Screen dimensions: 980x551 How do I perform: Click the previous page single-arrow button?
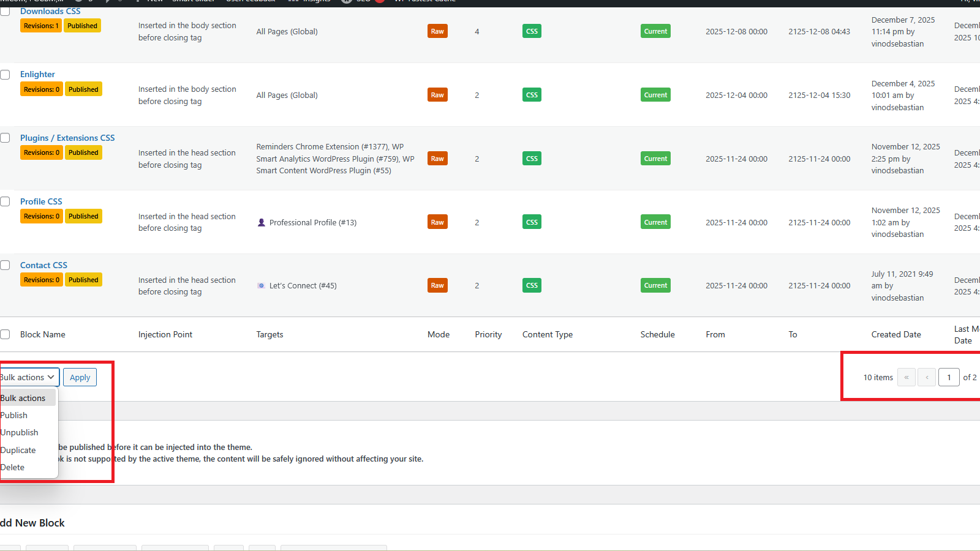coord(927,377)
